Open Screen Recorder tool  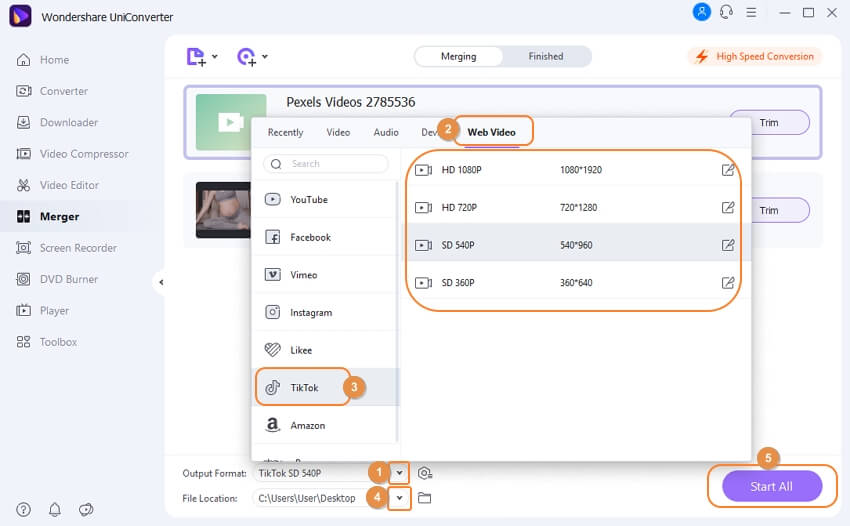[66, 248]
